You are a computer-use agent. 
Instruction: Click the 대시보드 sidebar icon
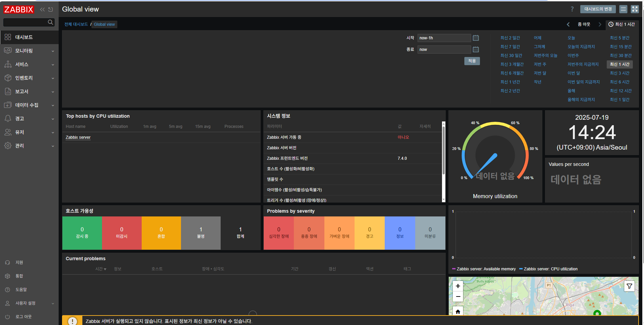(8, 37)
